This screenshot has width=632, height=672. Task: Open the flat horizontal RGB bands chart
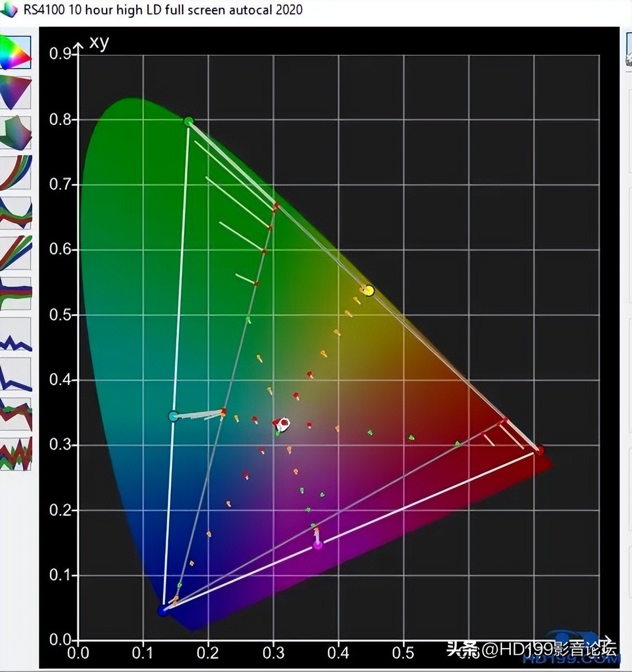pos(16,293)
